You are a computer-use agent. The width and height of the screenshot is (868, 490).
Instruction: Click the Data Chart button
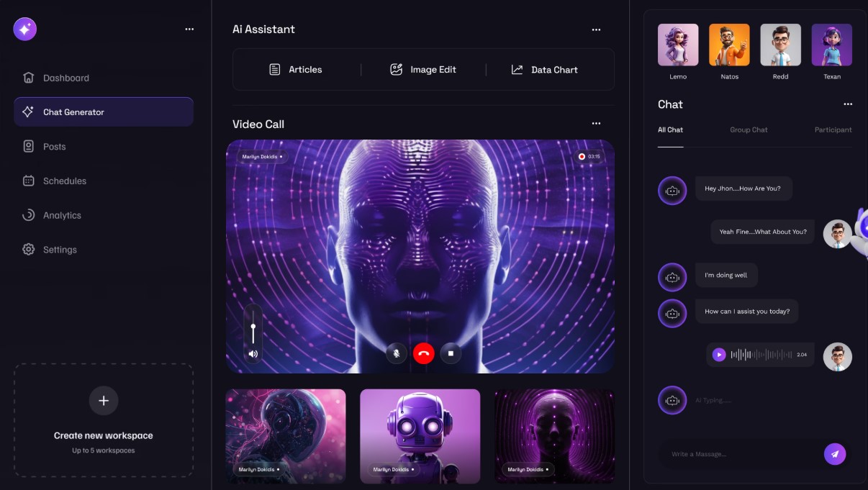coord(545,70)
